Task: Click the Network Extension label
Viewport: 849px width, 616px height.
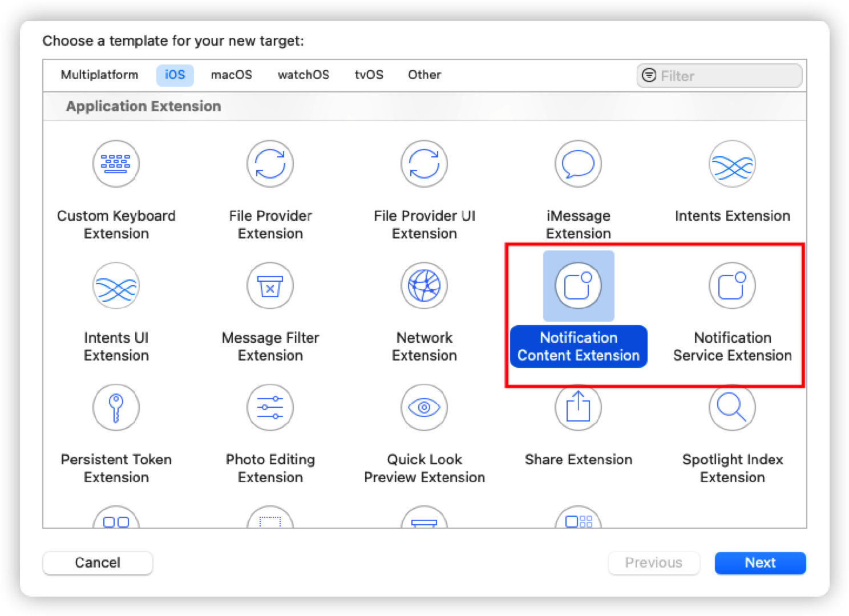Action: pos(424,346)
